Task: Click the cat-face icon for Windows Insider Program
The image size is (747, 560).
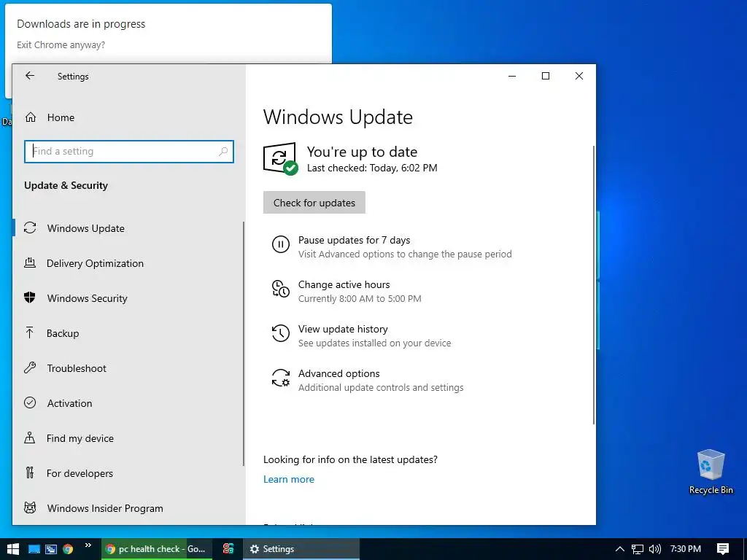Action: [29, 507]
